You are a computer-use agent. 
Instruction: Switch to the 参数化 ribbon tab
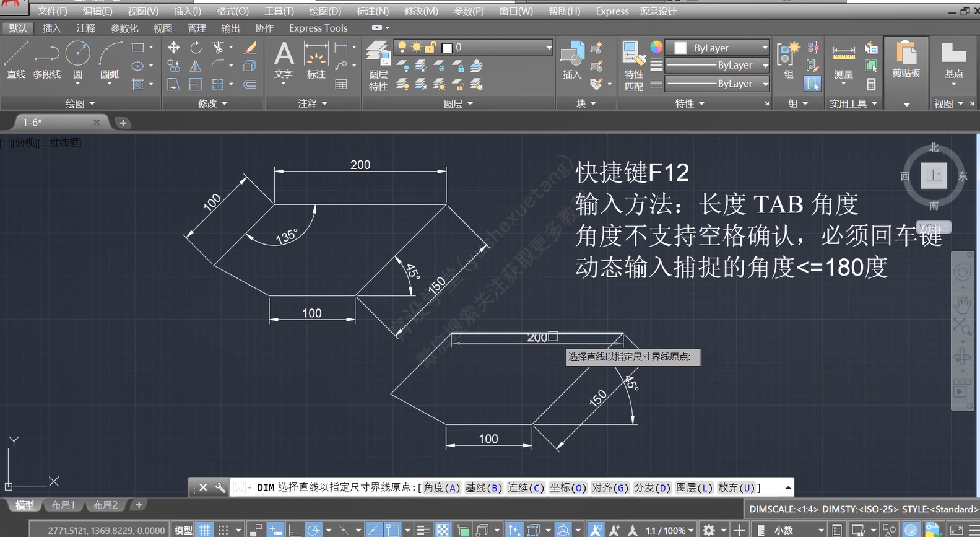pos(124,28)
